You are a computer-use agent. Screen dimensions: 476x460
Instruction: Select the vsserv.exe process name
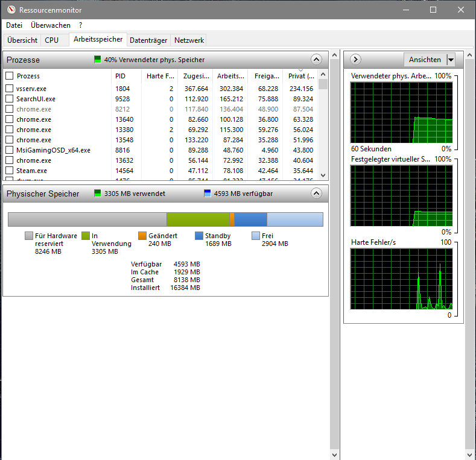coord(31,89)
